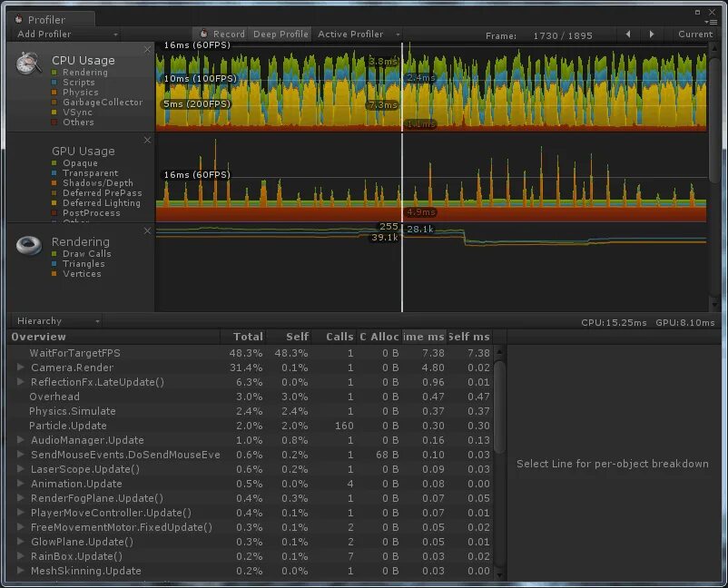Open the panel options menu icon
Viewport: 728px width, 588px height.
click(x=711, y=22)
